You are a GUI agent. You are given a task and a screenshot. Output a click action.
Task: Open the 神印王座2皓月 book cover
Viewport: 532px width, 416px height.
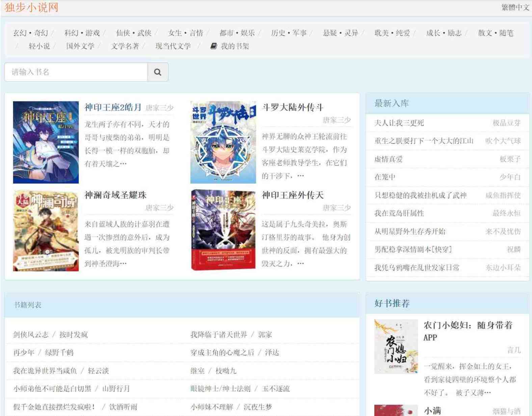click(x=46, y=142)
